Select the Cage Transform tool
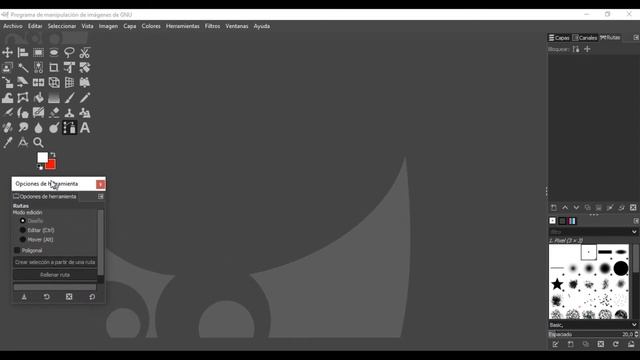This screenshot has height=360, width=640. [23, 98]
